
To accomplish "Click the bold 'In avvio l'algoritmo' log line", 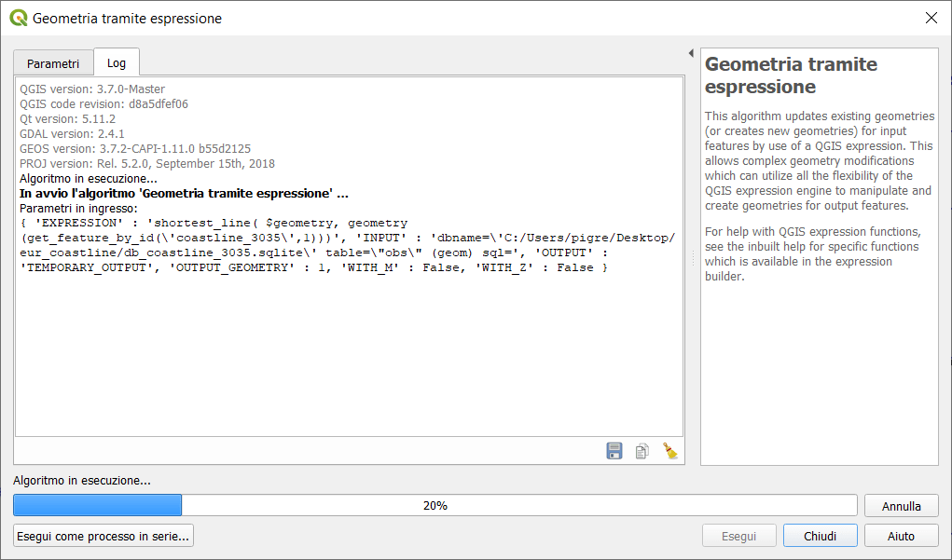I will pos(184,193).
